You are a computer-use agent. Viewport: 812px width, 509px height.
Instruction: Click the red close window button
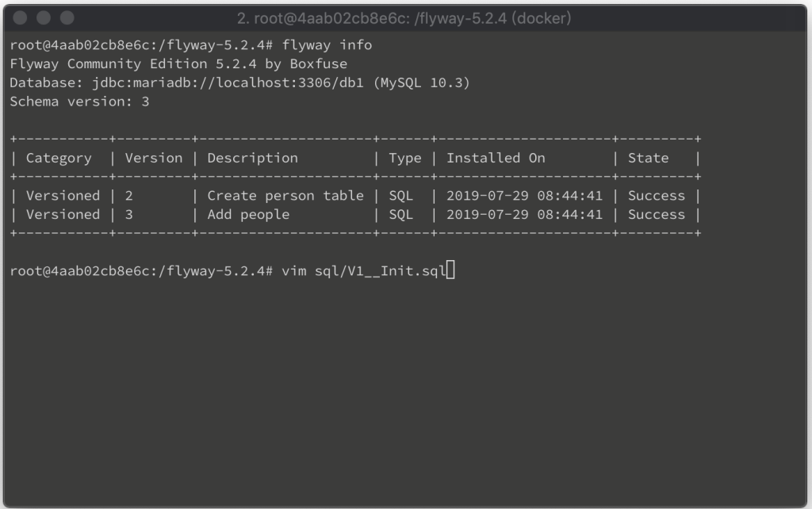(20, 18)
